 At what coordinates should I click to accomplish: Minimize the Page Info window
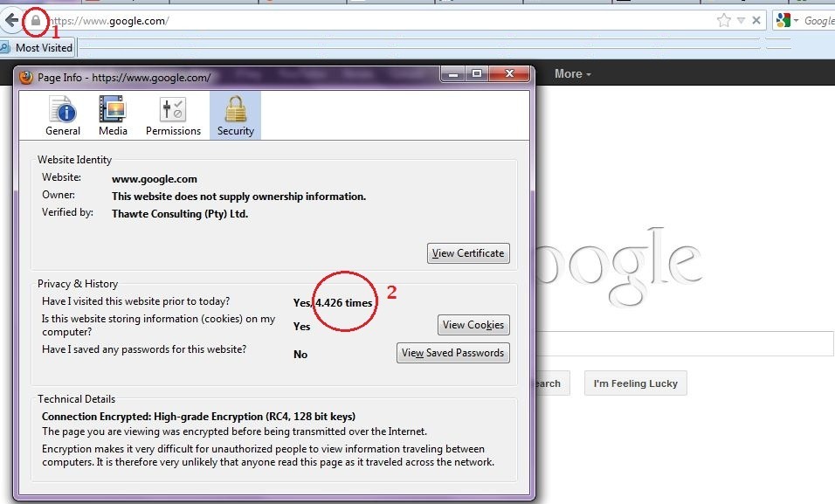pyautogui.click(x=453, y=74)
